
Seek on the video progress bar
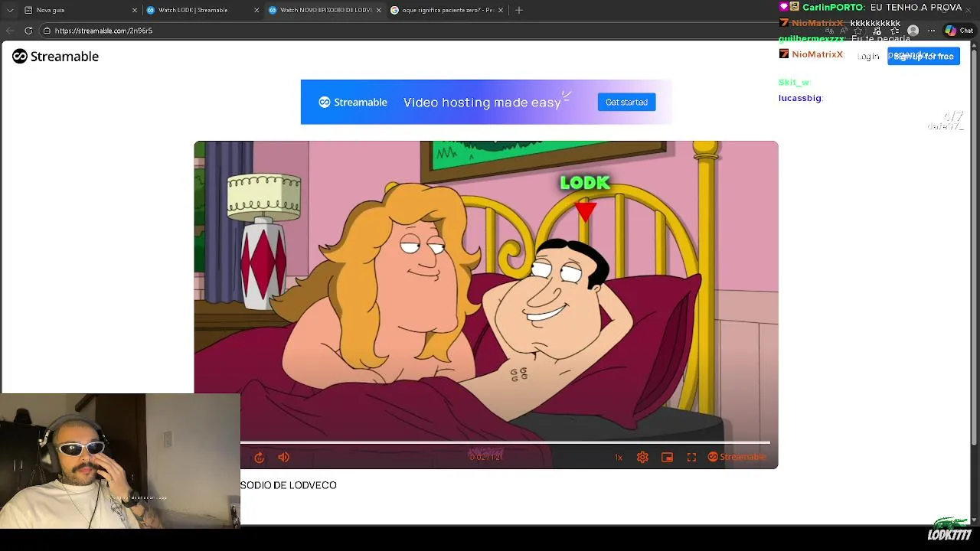505,442
